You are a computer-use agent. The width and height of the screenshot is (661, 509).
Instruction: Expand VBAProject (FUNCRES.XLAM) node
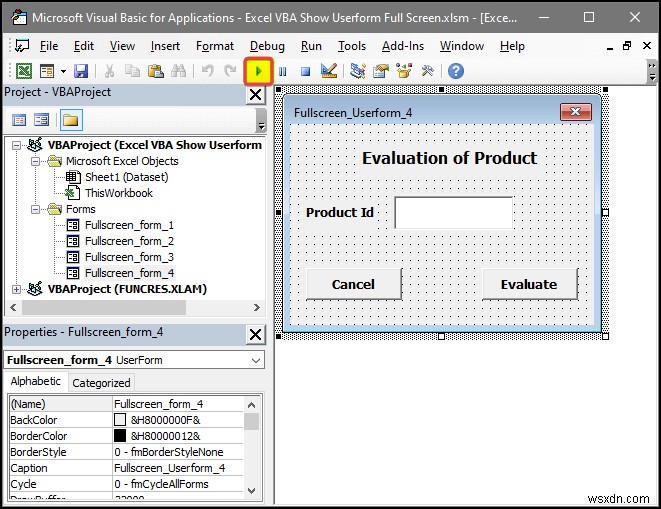pyautogui.click(x=16, y=290)
